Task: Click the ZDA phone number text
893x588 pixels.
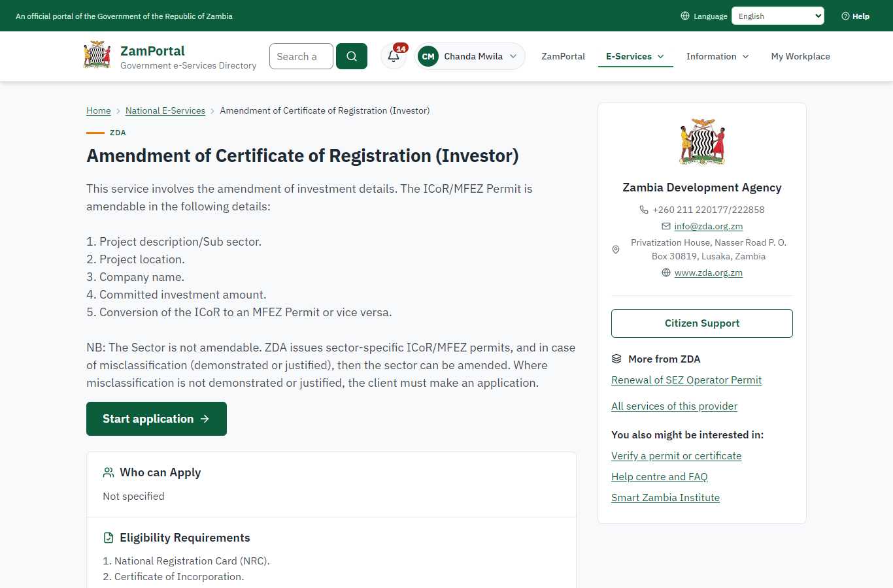Action: point(709,210)
